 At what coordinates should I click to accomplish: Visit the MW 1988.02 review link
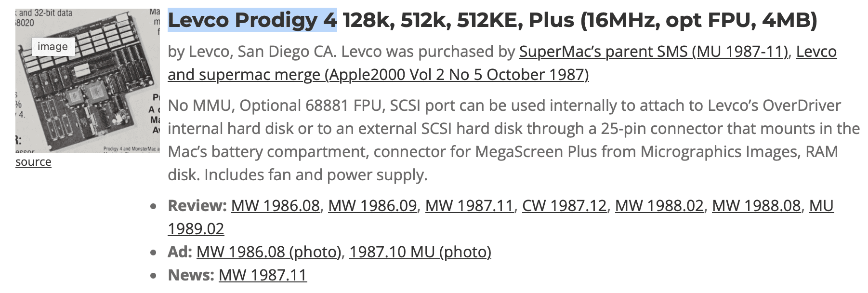(x=659, y=206)
